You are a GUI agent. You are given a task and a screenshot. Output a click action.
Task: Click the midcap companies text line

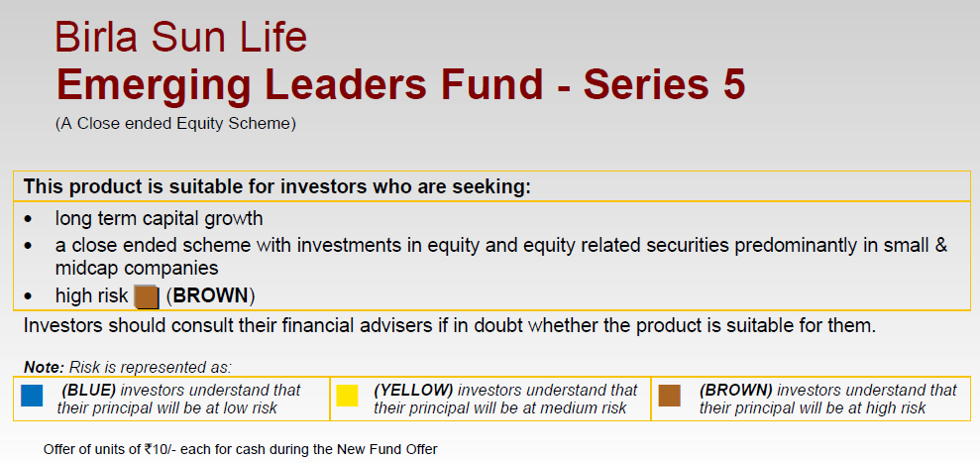[137, 269]
